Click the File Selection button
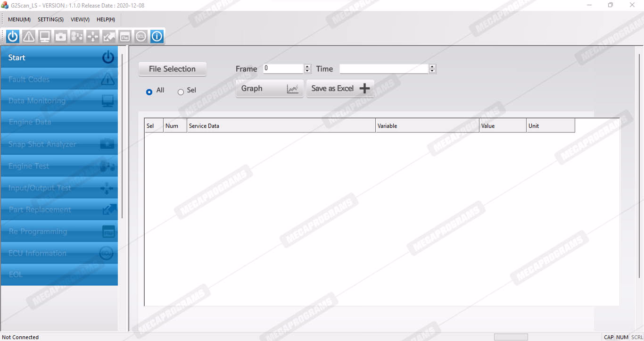644x341 pixels. tap(172, 69)
